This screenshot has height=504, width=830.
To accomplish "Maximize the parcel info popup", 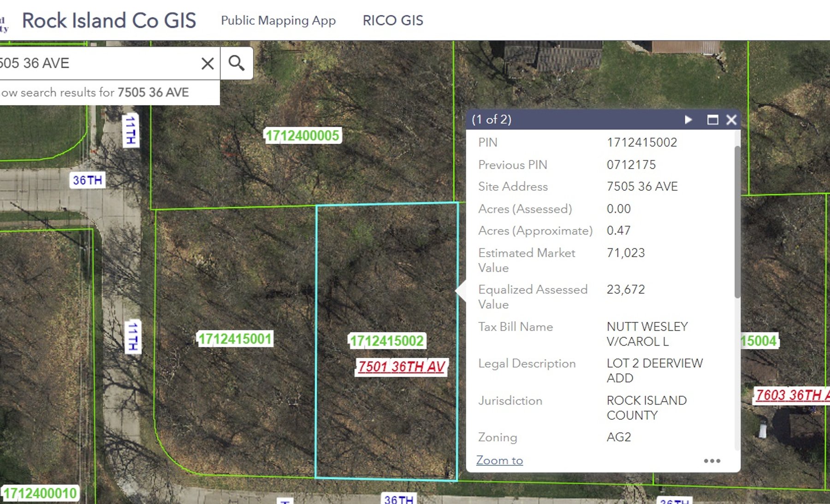I will tap(712, 120).
